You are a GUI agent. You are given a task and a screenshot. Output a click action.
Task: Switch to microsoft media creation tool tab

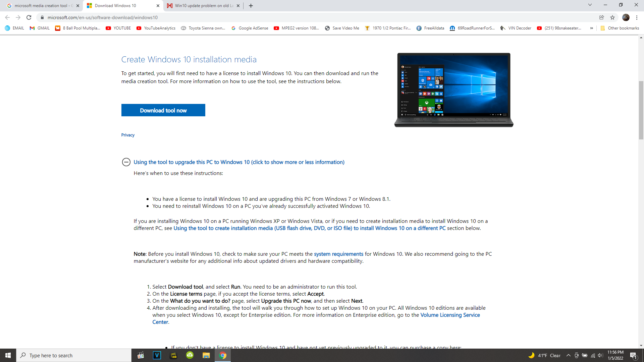40,6
